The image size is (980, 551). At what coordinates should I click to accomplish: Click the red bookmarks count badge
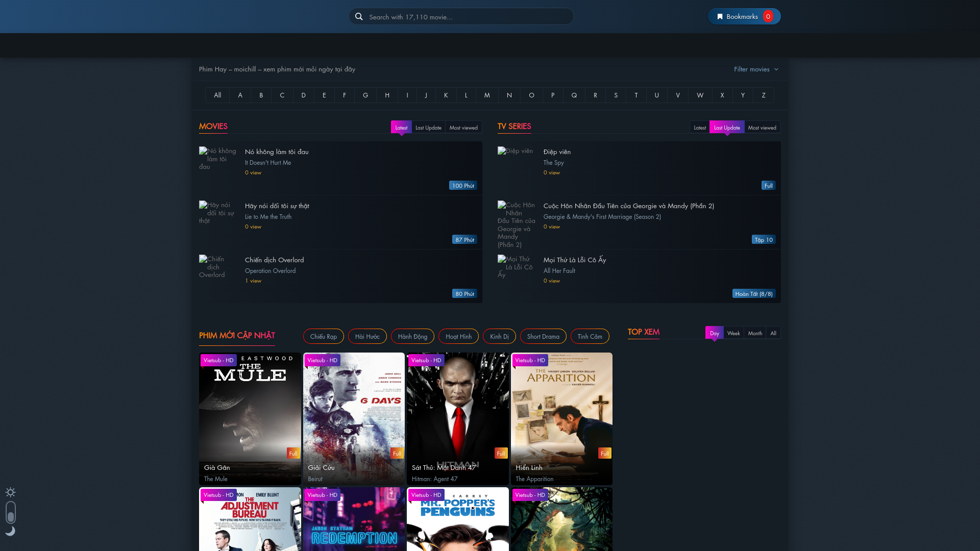click(768, 16)
